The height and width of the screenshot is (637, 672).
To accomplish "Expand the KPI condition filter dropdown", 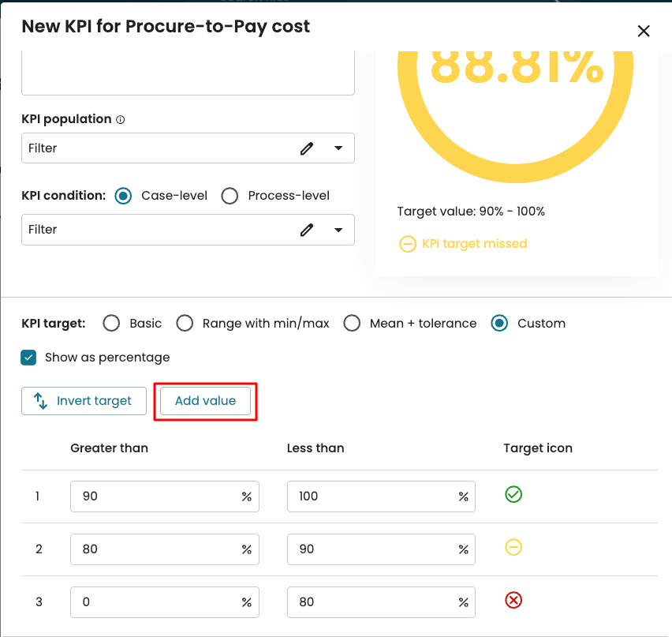I will (x=338, y=230).
